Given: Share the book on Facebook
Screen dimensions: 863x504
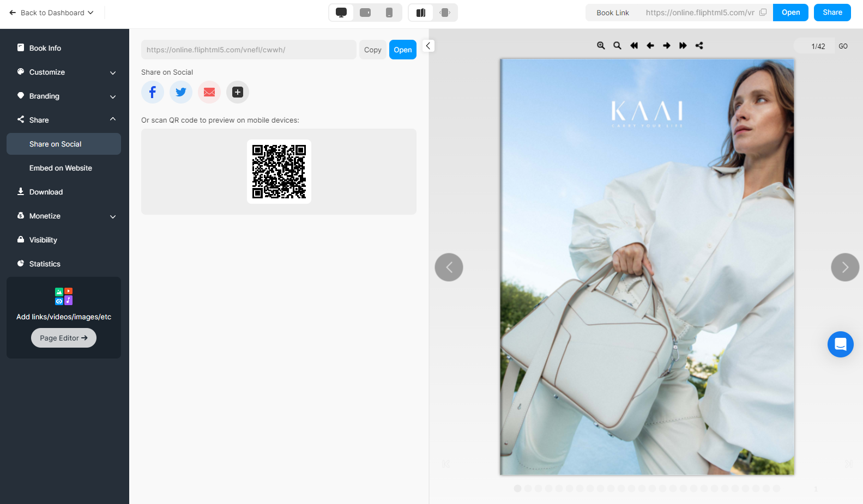Looking at the screenshot, I should (x=153, y=92).
